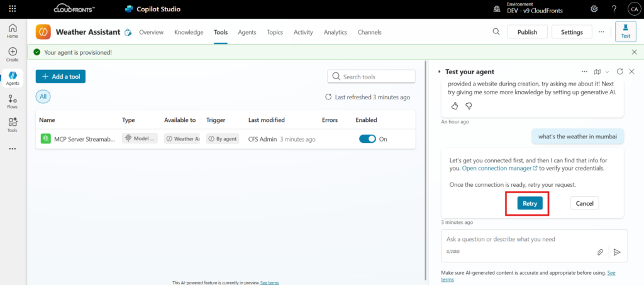Click the By agent trigger tag
The image size is (644, 285).
pos(223,139)
